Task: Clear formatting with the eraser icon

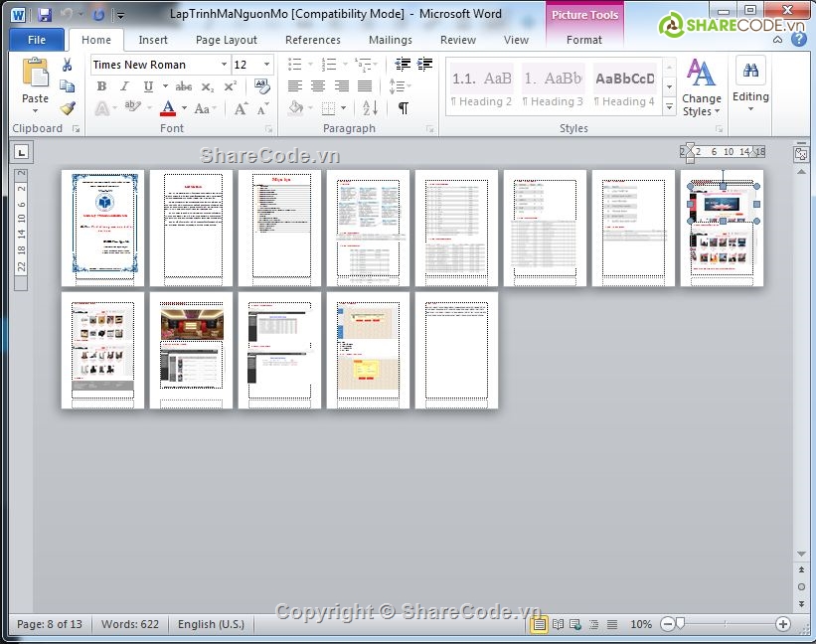Action: [261, 85]
